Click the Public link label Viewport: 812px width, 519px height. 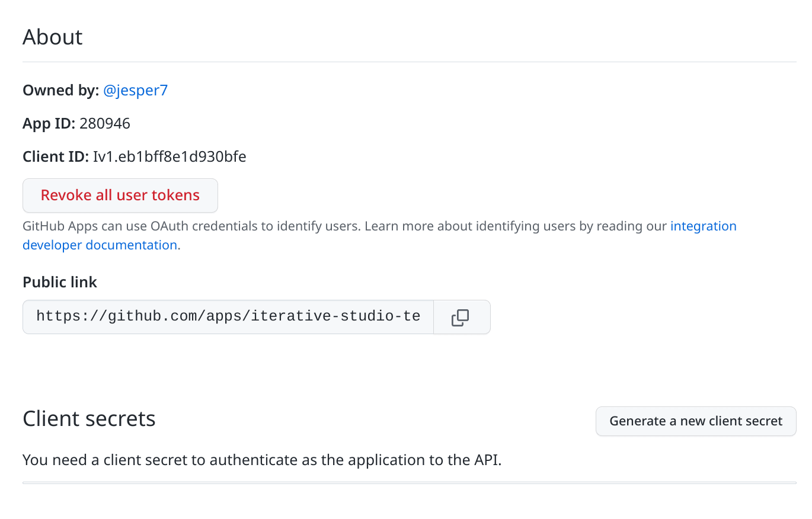[x=60, y=283]
